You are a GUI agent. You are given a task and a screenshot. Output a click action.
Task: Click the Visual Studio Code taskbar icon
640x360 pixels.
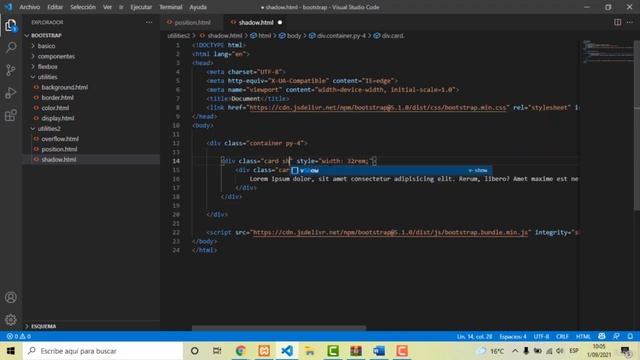point(287,351)
